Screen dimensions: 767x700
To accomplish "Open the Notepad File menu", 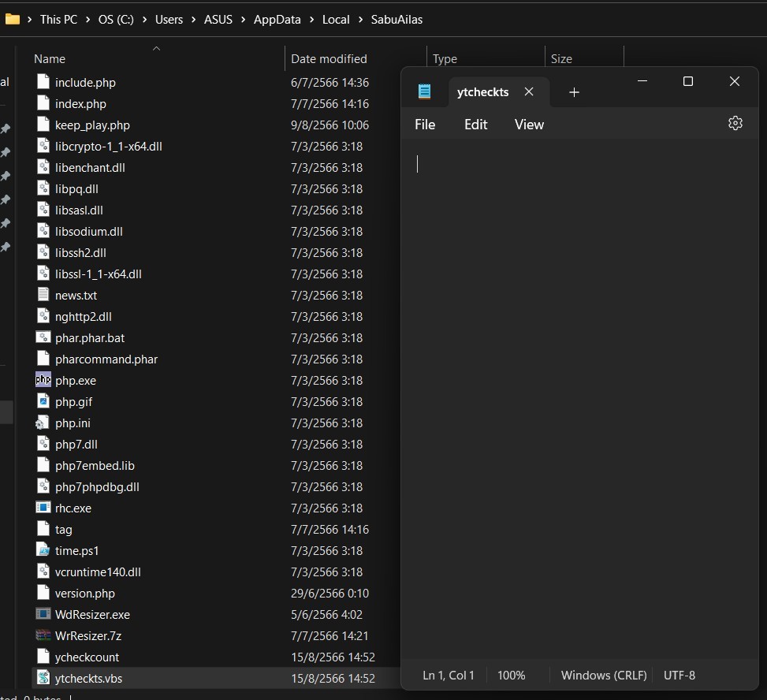I will tap(425, 125).
